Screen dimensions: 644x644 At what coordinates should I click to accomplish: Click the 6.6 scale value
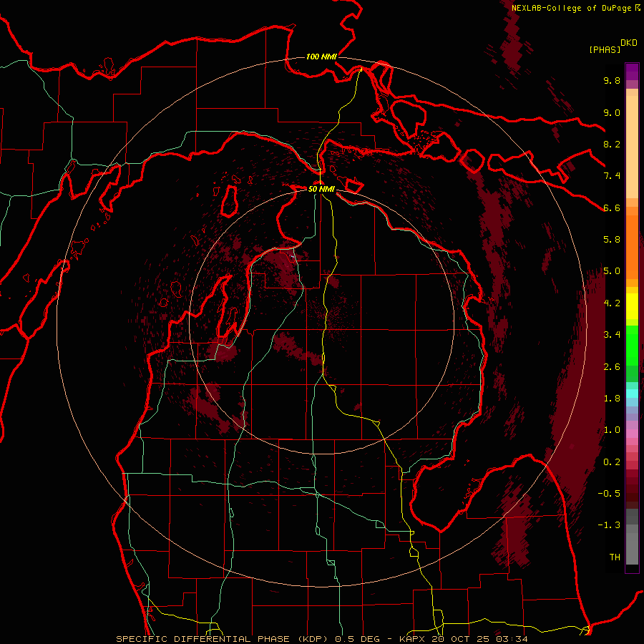[612, 208]
